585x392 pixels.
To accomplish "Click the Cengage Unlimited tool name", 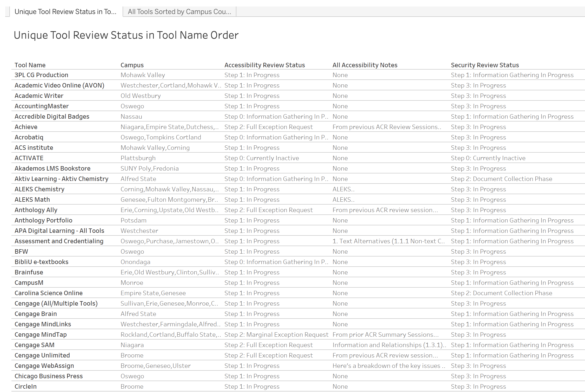I will coord(42,355).
